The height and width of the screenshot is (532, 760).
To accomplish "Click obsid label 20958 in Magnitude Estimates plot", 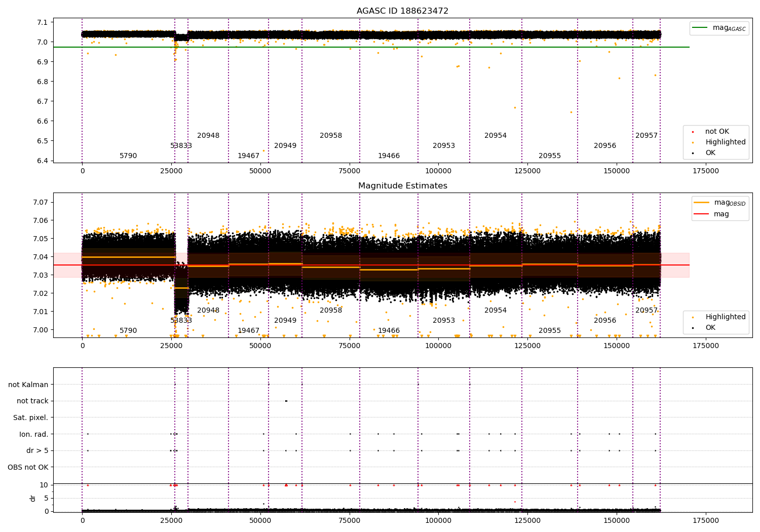I will click(331, 311).
